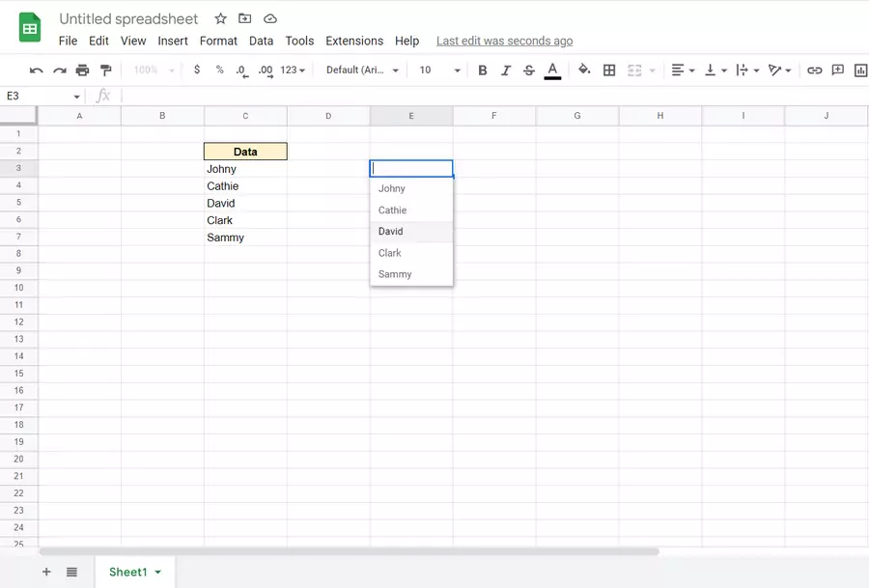Select column E header
This screenshot has width=869, height=588.
pyautogui.click(x=411, y=116)
